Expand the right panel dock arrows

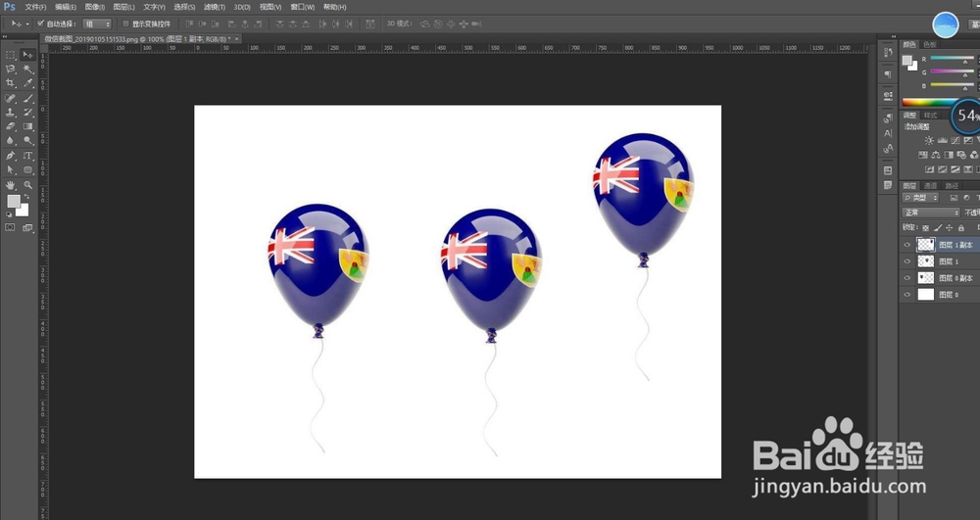coord(893,37)
